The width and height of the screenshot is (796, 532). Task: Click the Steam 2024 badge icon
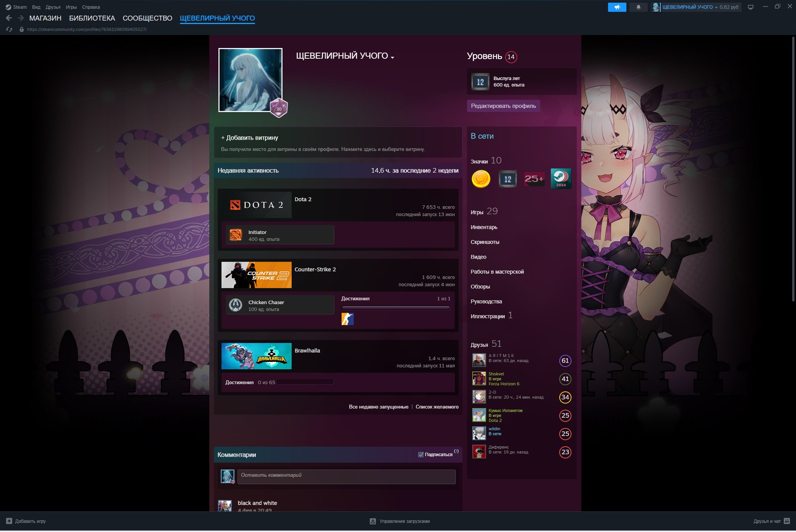click(561, 179)
